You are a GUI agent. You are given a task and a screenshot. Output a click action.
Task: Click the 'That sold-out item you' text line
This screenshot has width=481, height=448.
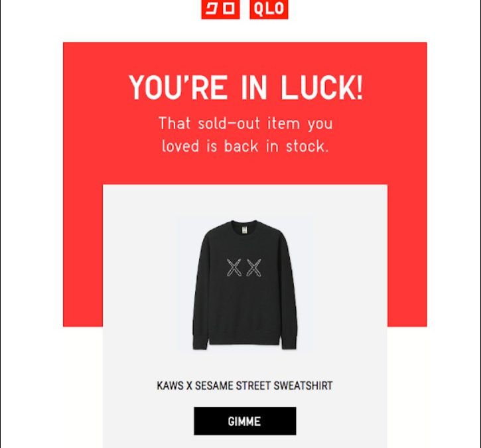coord(245,123)
